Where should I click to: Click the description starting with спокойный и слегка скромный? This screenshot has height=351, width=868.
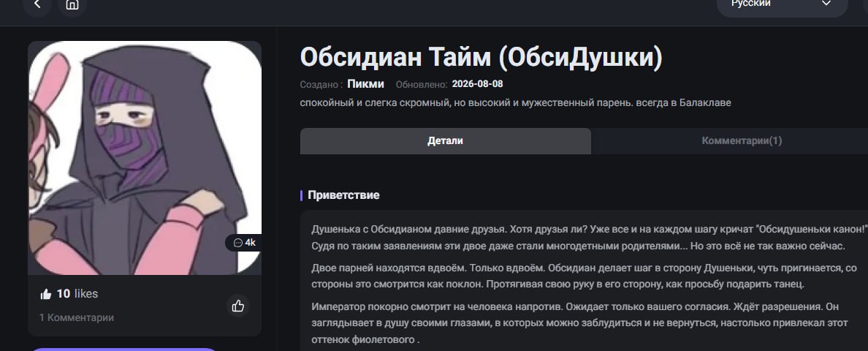[x=515, y=103]
